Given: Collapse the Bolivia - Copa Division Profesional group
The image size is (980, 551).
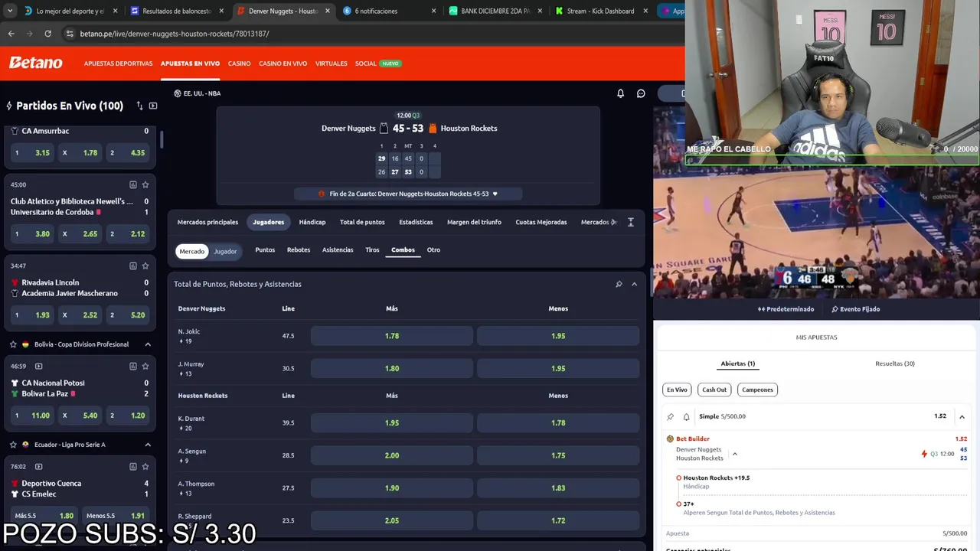Looking at the screenshot, I should click(148, 344).
